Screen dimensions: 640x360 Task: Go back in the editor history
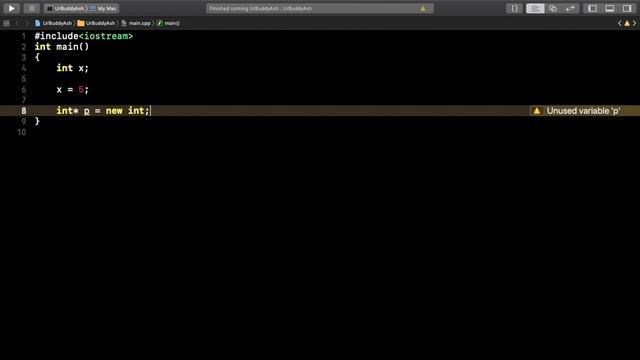pos(17,23)
